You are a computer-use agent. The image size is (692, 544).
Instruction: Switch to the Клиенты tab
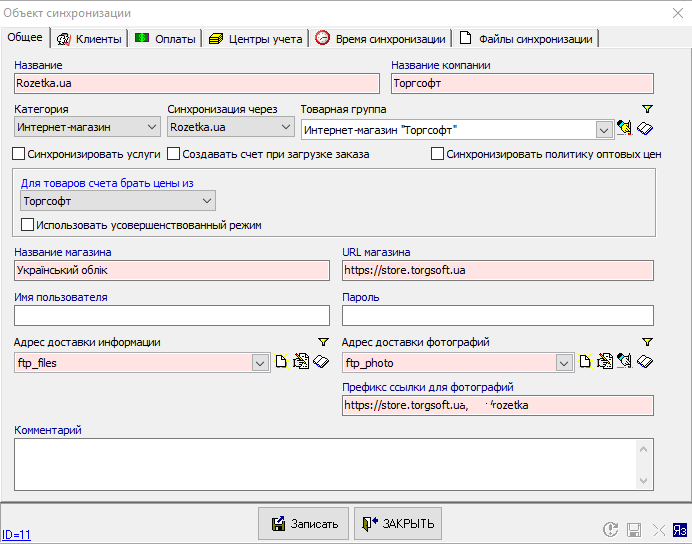point(90,39)
